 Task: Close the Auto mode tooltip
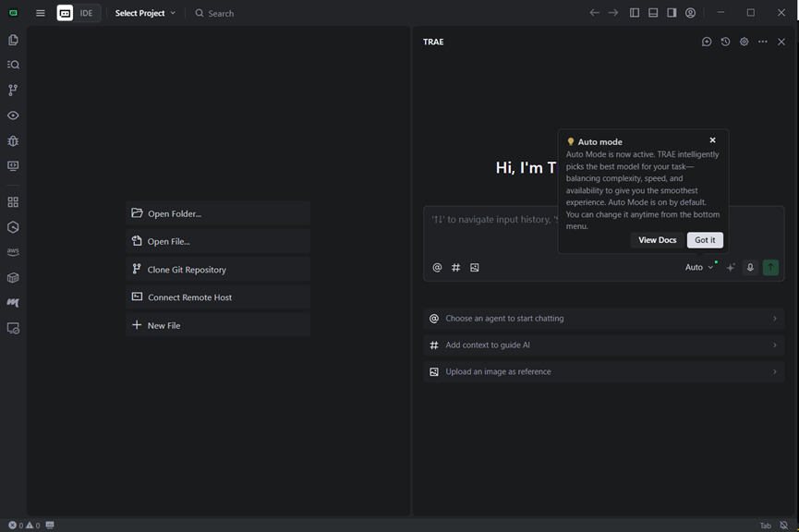pos(713,140)
